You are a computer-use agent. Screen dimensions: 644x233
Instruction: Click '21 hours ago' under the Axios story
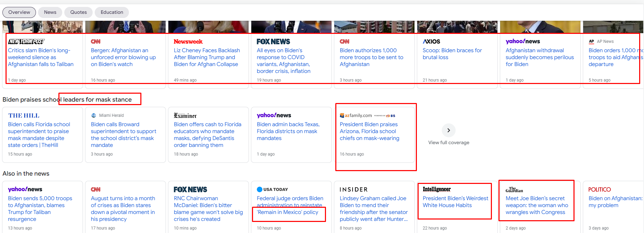click(435, 80)
